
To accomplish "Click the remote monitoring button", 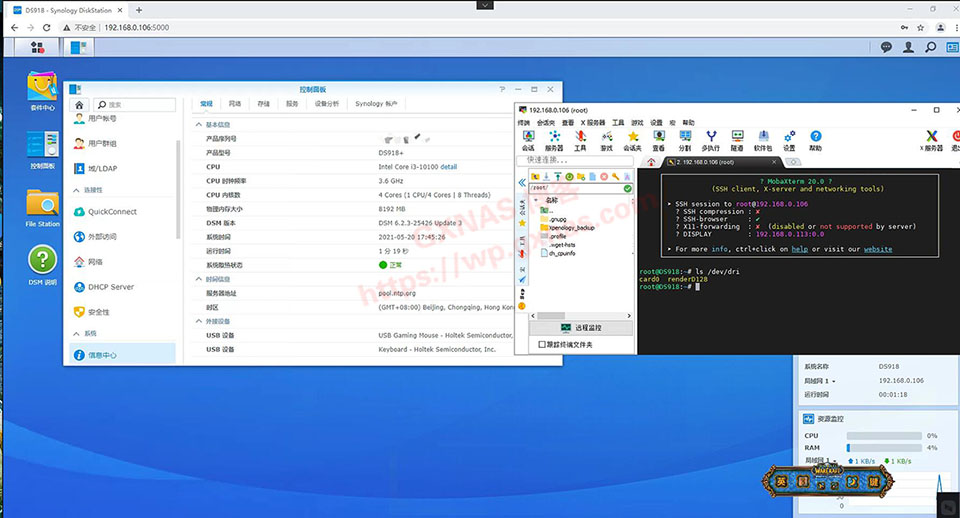I will pos(581,328).
